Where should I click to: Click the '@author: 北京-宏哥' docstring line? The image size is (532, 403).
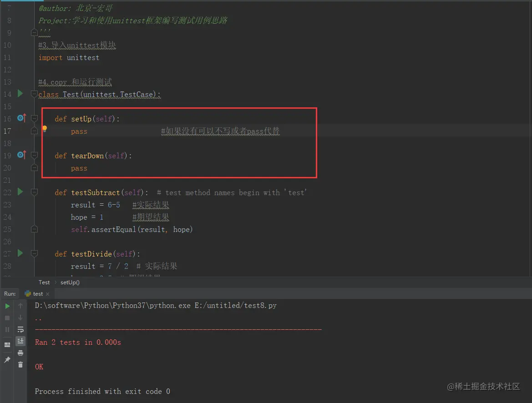(76, 8)
